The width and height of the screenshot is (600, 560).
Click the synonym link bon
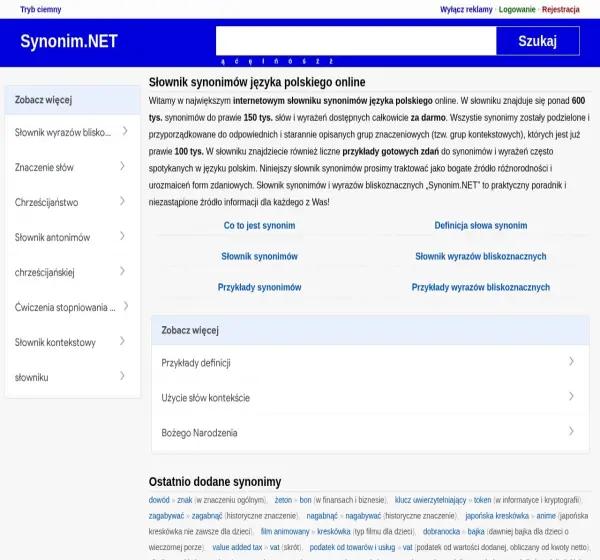point(305,500)
